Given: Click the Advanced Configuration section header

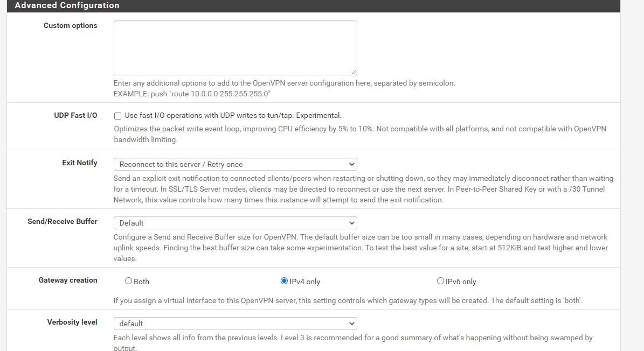Looking at the screenshot, I should pyautogui.click(x=67, y=5).
